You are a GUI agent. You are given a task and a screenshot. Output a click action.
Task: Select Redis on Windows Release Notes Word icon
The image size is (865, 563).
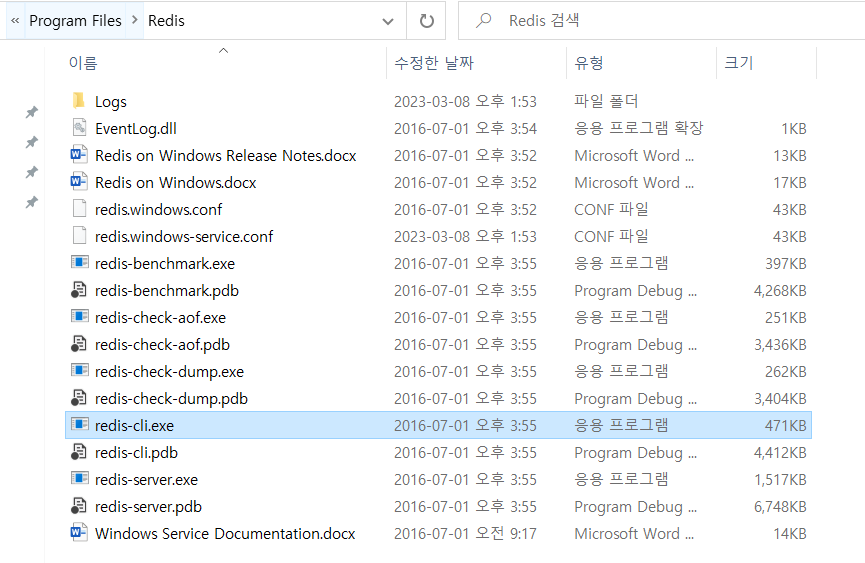79,155
